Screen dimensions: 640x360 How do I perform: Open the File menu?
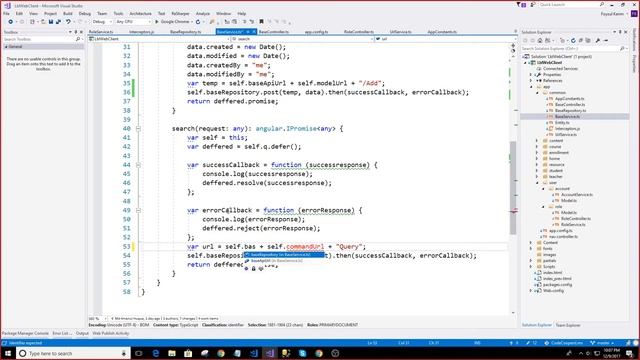6,13
